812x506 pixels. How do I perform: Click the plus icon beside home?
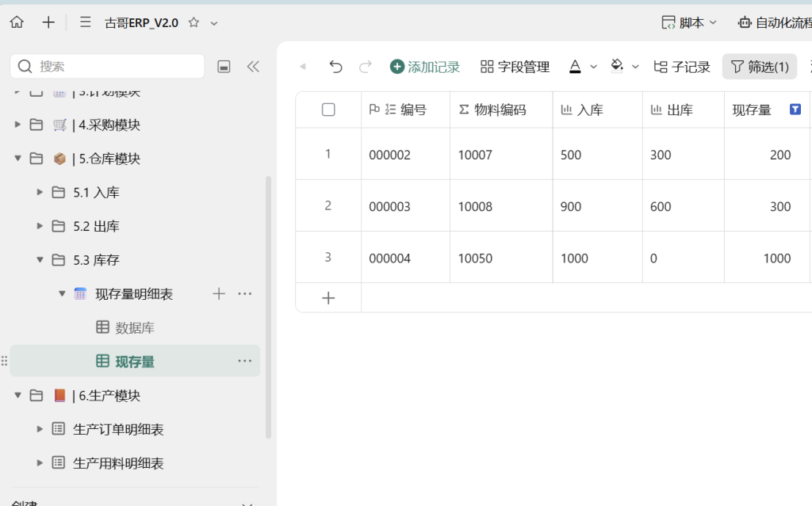pyautogui.click(x=48, y=22)
